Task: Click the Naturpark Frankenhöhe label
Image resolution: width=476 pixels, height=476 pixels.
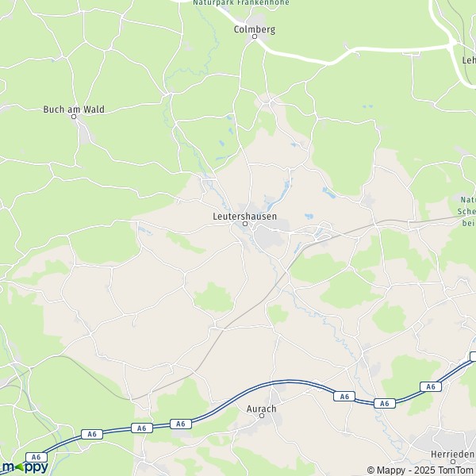Action: pos(241,2)
